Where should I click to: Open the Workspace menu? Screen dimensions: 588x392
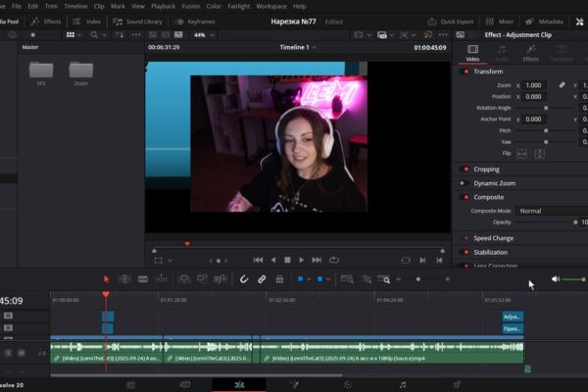click(271, 6)
